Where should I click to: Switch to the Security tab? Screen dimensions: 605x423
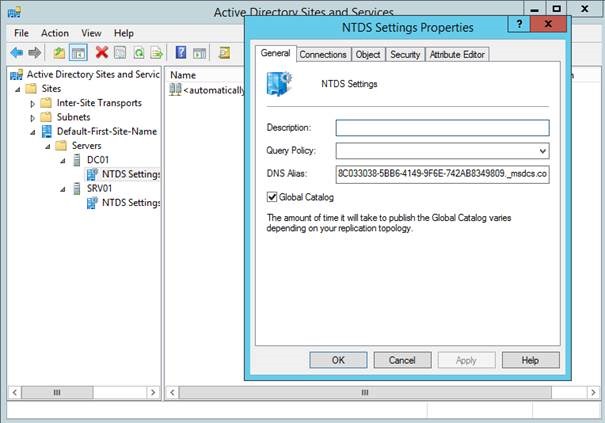(405, 54)
